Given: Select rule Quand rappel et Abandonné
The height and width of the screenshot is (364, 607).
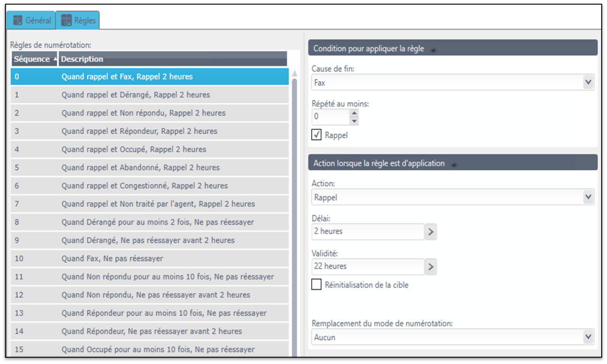Looking at the screenshot, I should point(149,167).
